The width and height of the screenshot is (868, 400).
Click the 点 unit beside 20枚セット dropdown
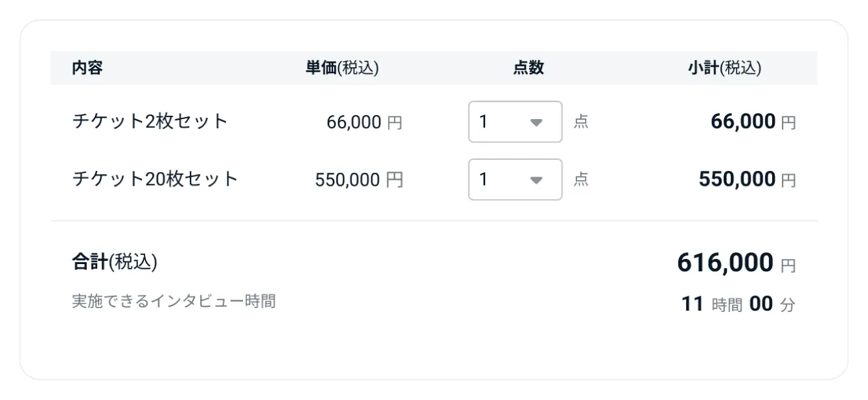click(x=581, y=179)
